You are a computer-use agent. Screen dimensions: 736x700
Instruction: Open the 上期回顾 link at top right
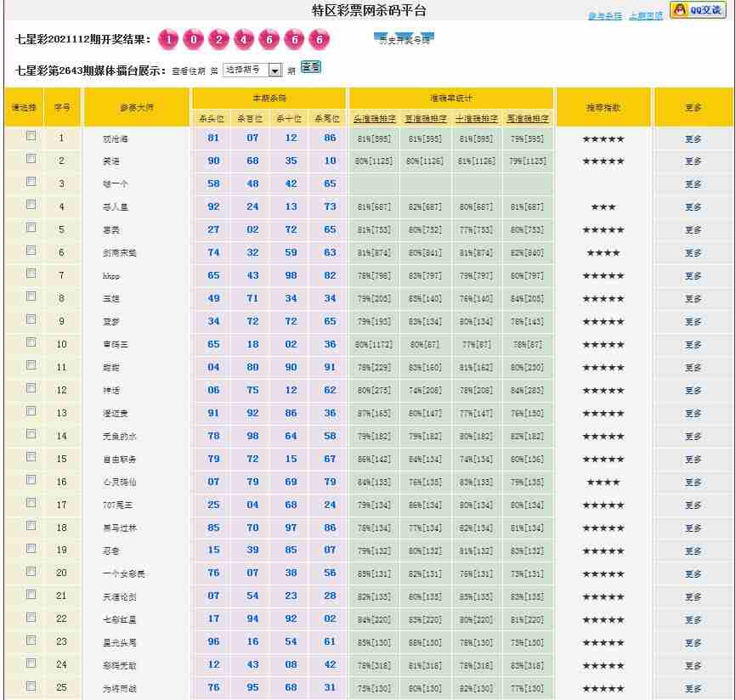(646, 16)
